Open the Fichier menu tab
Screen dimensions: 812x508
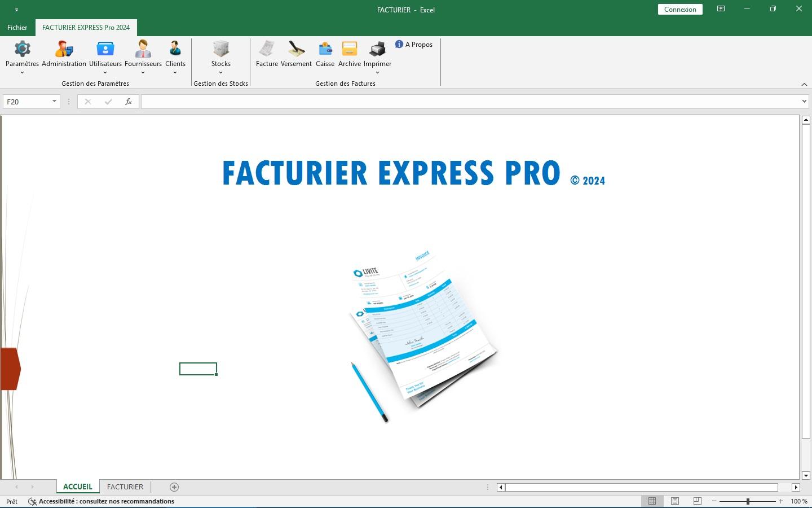coord(17,27)
